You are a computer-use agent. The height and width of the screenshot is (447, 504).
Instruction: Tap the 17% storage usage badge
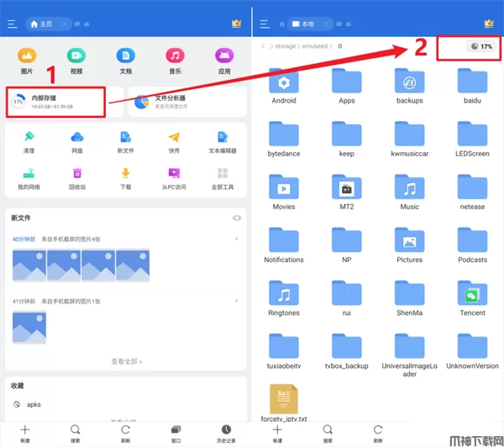point(481,46)
